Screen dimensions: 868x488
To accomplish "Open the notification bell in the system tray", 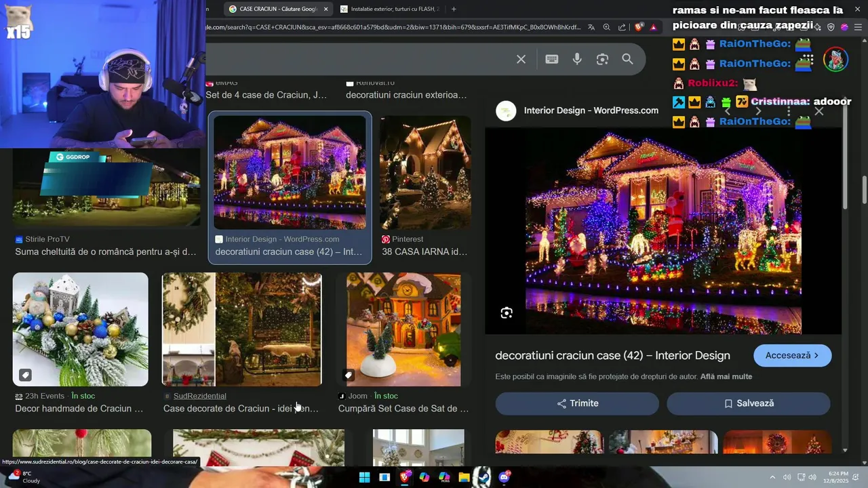I will [856, 477].
